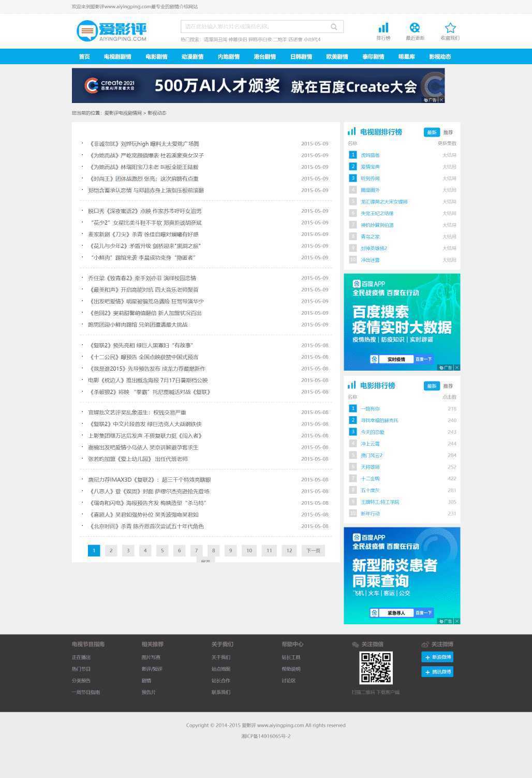Go to page 2 of the list
This screenshot has height=778, width=532.
(111, 551)
